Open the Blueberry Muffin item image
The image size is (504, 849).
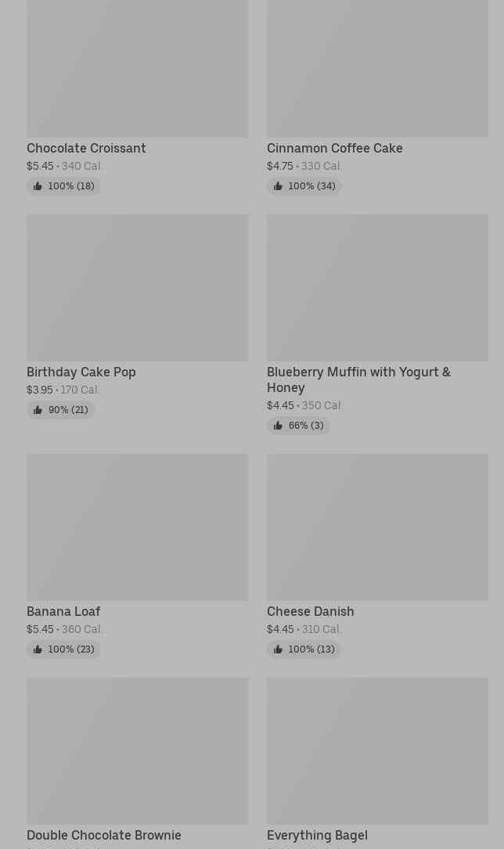377,288
